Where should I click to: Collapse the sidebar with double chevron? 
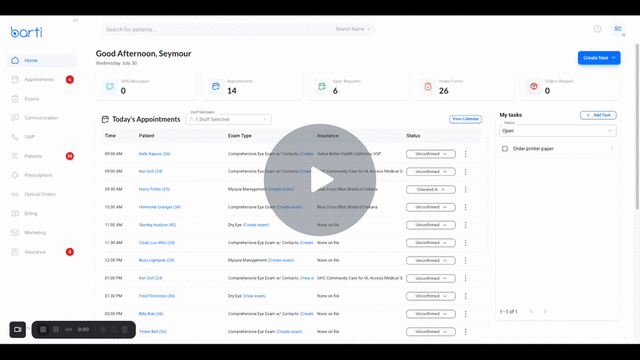[x=75, y=20]
